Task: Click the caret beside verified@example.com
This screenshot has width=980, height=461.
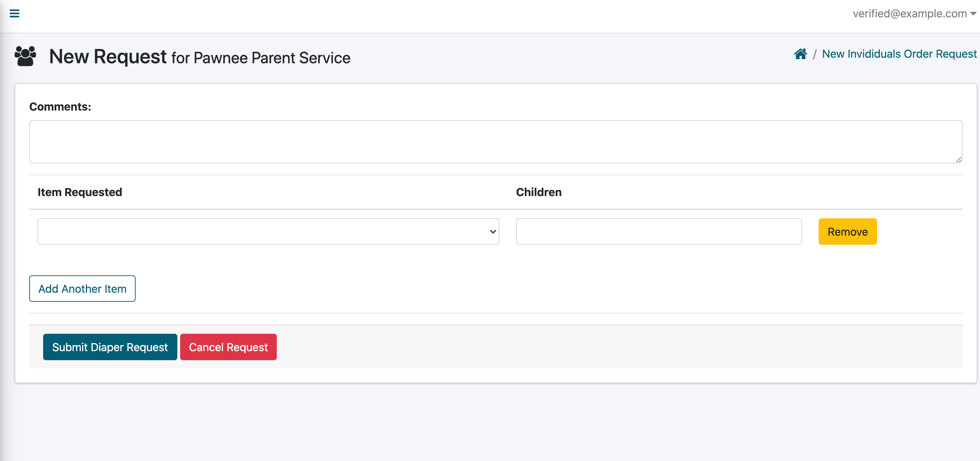Action: [973, 14]
